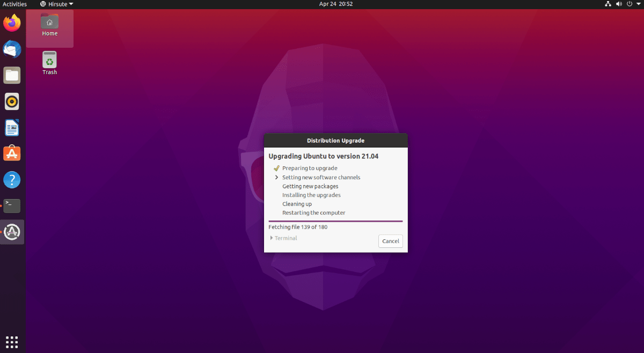Open LibreOffice Writer
The image size is (644, 353).
click(x=12, y=127)
